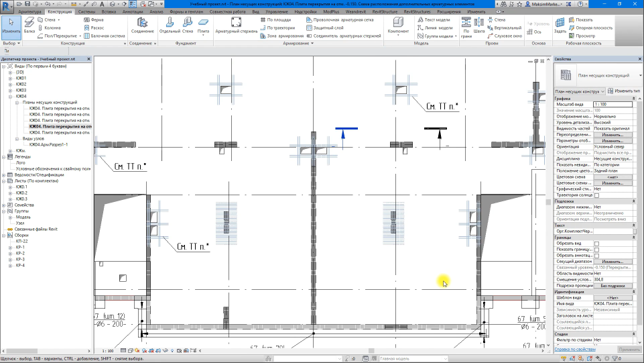The image size is (644, 363).
Task: Toggle the Траектория солнца checkbox
Action: 597,195
